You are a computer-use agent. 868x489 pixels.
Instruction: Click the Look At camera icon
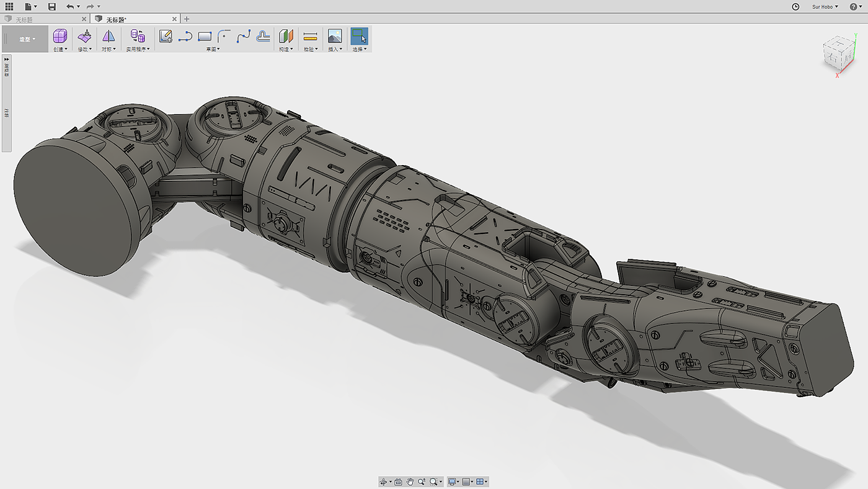pos(398,482)
